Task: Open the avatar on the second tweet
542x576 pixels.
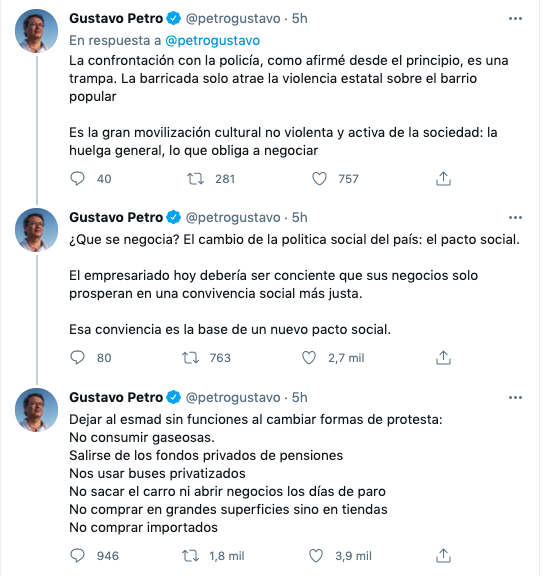Action: click(x=36, y=230)
